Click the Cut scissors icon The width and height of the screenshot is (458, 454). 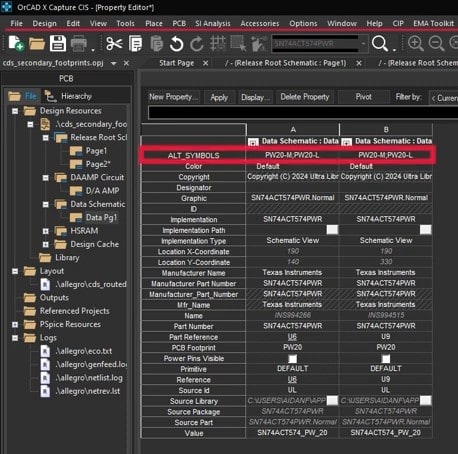114,44
